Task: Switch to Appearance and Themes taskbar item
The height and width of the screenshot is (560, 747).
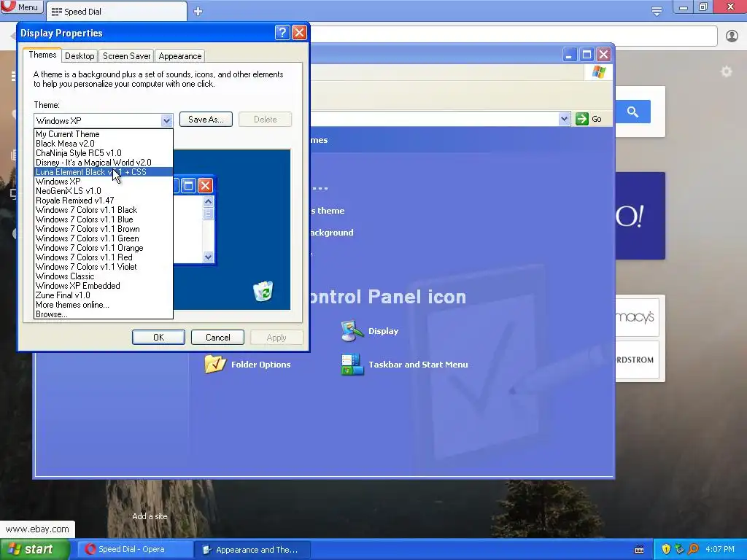Action: point(252,550)
